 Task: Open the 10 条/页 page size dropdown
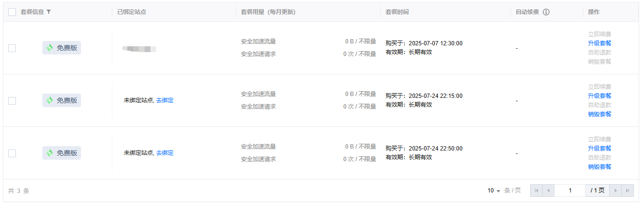tap(494, 191)
